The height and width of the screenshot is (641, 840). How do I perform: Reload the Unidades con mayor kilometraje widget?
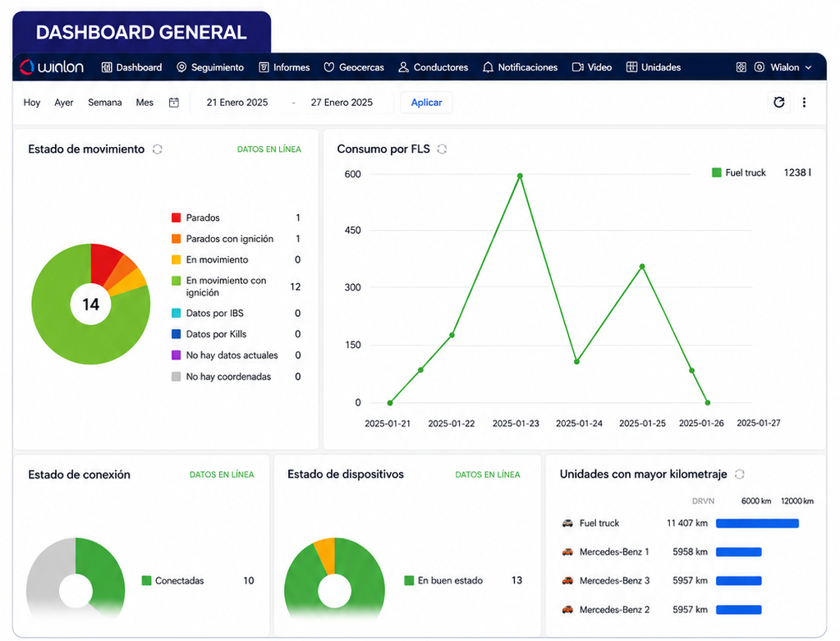739,474
